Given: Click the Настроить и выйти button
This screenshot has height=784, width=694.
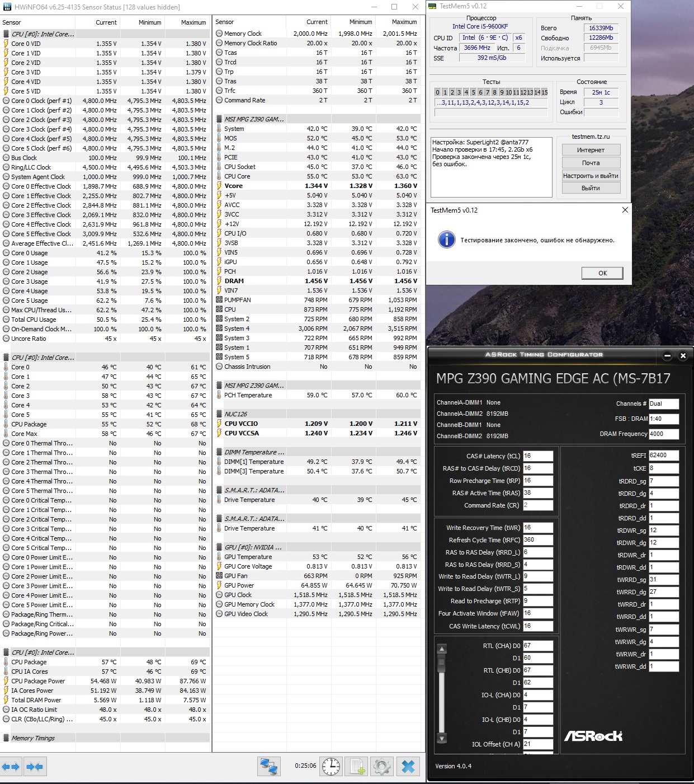Looking at the screenshot, I should point(591,176).
